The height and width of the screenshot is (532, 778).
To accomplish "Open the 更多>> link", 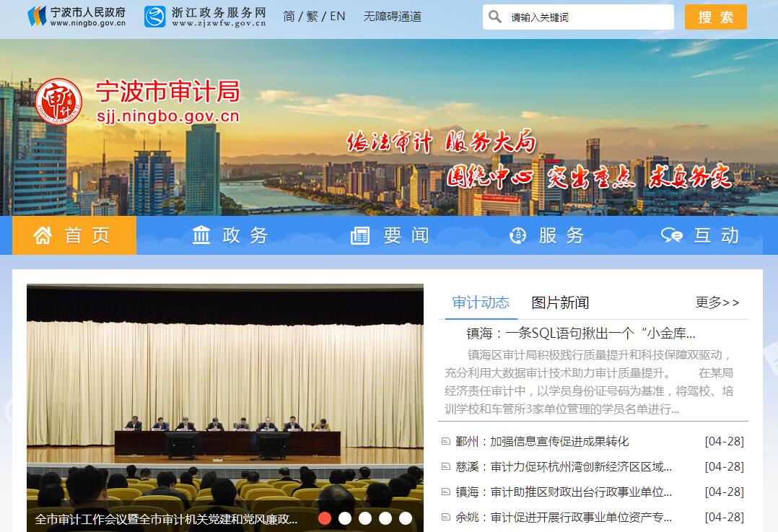I will click(x=717, y=302).
